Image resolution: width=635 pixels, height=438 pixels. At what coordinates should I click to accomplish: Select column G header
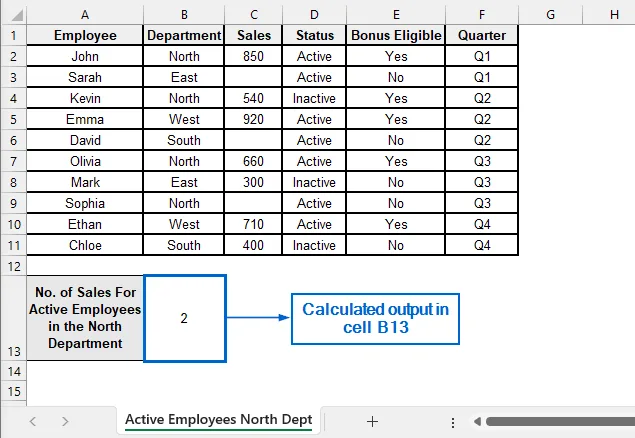point(550,15)
